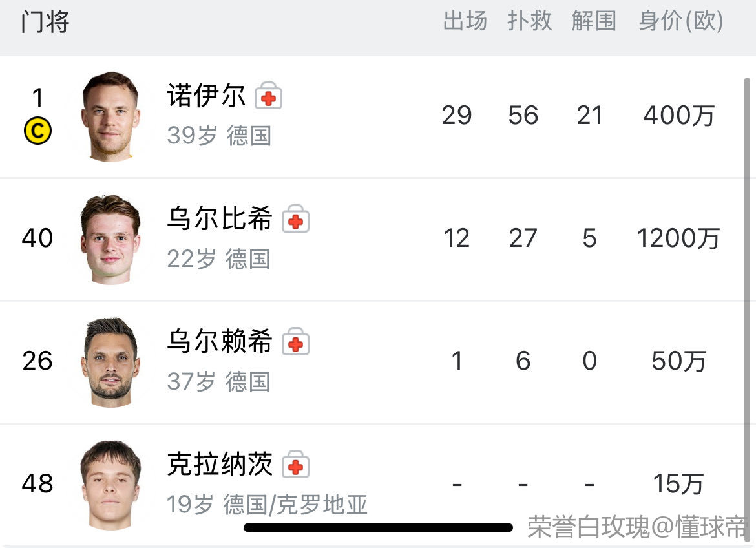The height and width of the screenshot is (548, 756).
Task: Open 乌尔比希's player portrait
Action: [110, 239]
